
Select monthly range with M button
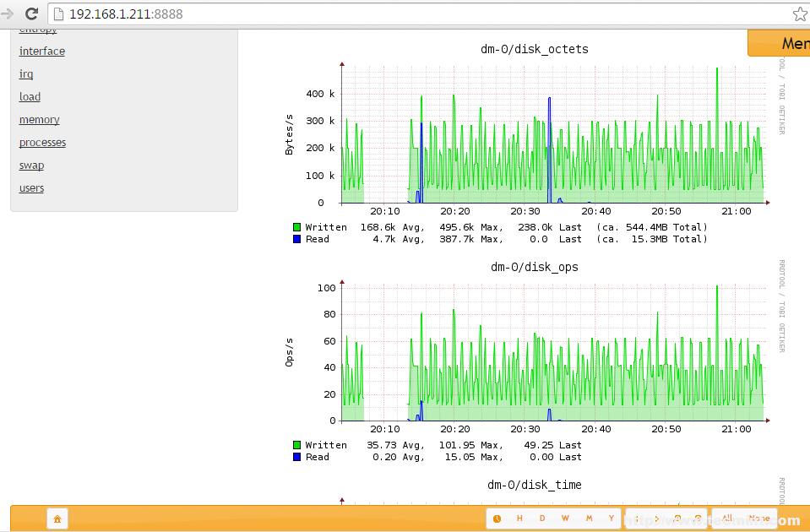[588, 518]
